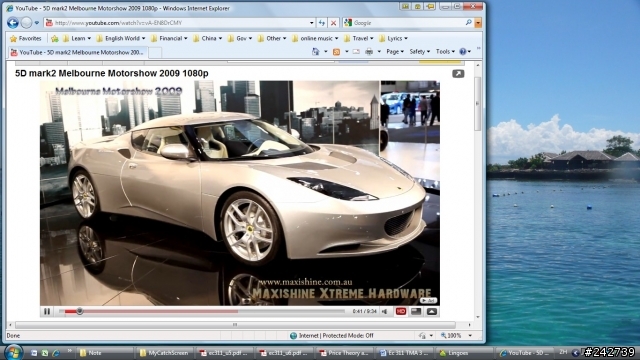
Task: Click the Home page icon
Action: pos(316,51)
